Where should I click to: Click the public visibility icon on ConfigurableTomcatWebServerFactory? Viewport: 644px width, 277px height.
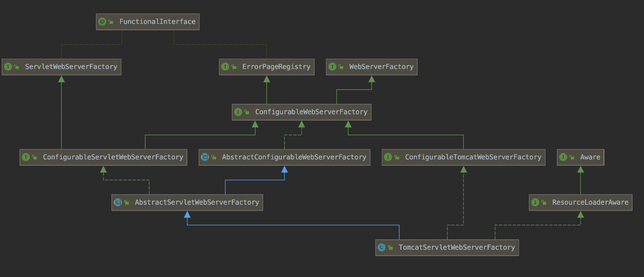tap(397, 157)
